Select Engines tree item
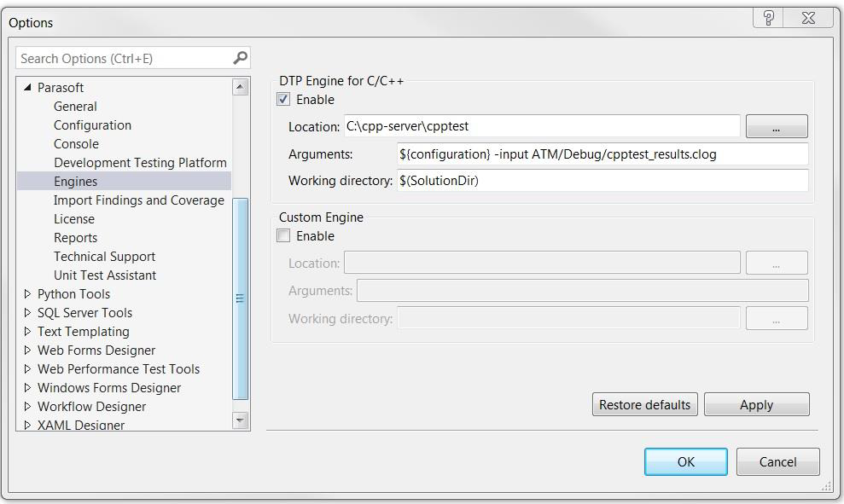Screen dimensions: 844x504 125,182
